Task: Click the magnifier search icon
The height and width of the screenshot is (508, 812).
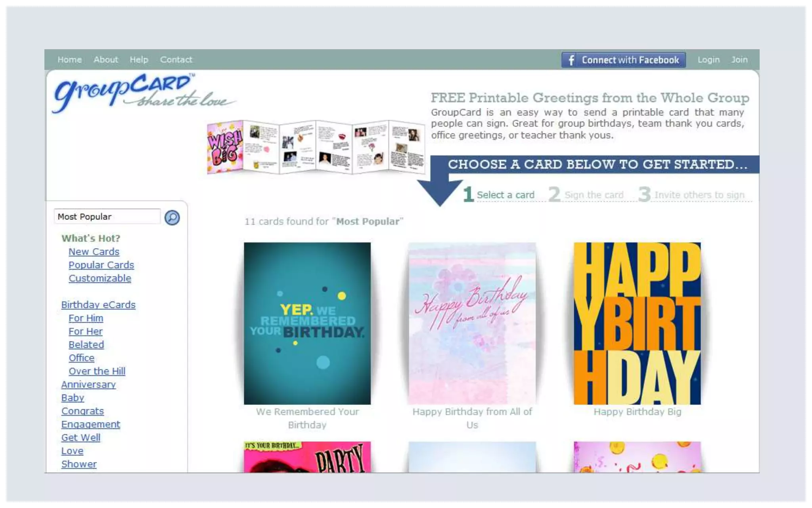Action: tap(172, 217)
